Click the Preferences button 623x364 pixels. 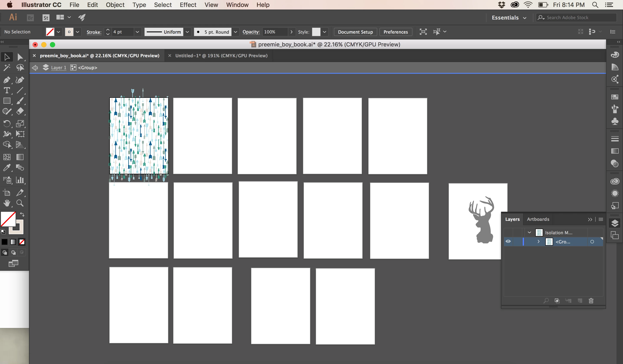click(395, 32)
